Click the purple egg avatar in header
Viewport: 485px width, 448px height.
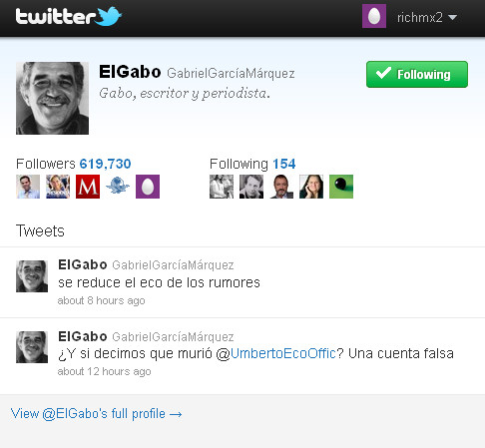point(374,16)
